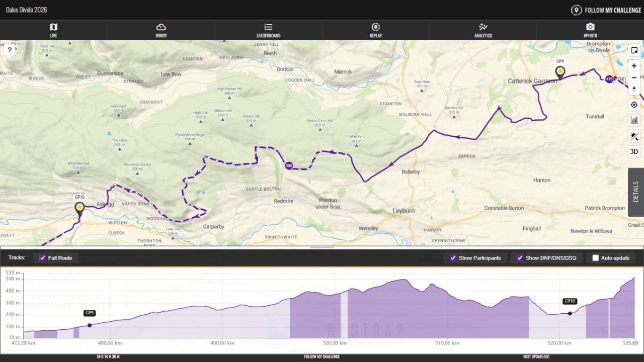Open the question mark help button
This screenshot has width=644, height=362.
point(10,50)
